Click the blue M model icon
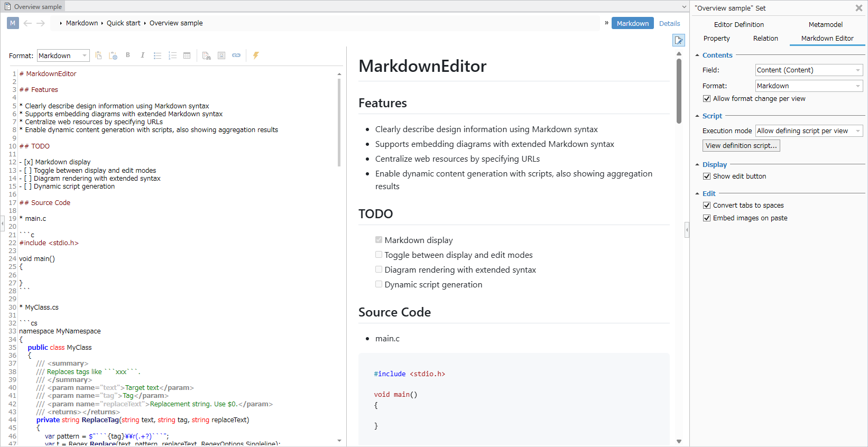Image resolution: width=868 pixels, height=447 pixels. pyautogui.click(x=13, y=23)
